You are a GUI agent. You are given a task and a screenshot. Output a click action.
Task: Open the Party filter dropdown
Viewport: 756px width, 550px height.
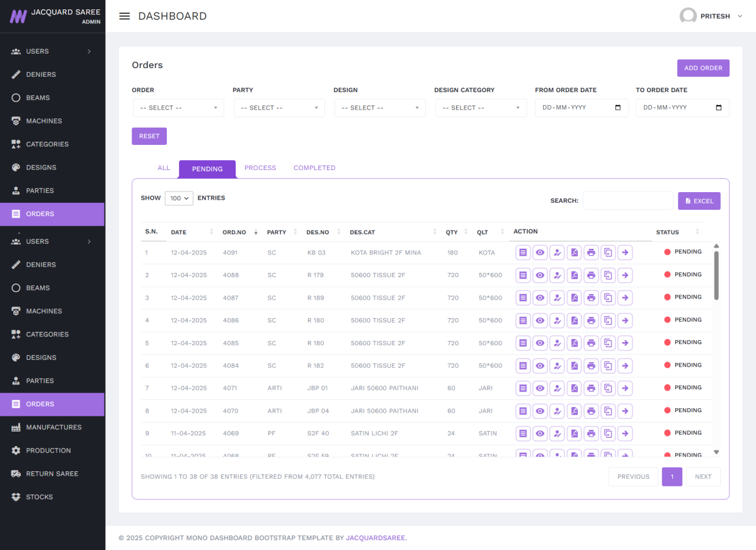tap(279, 108)
